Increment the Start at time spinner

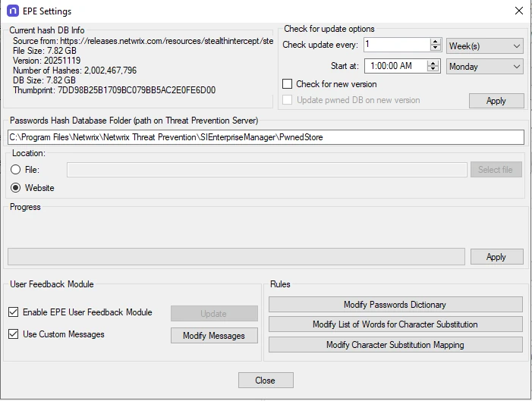[x=433, y=63]
